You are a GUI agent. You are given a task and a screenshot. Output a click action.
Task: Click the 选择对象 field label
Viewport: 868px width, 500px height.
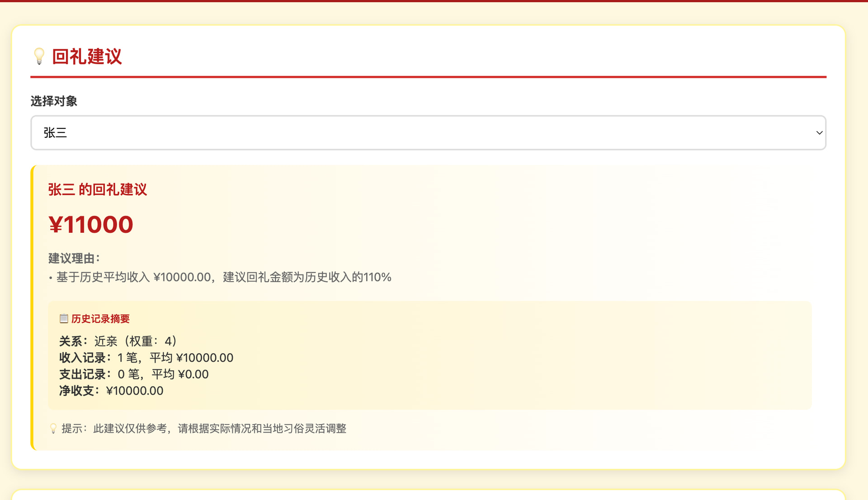click(x=54, y=101)
